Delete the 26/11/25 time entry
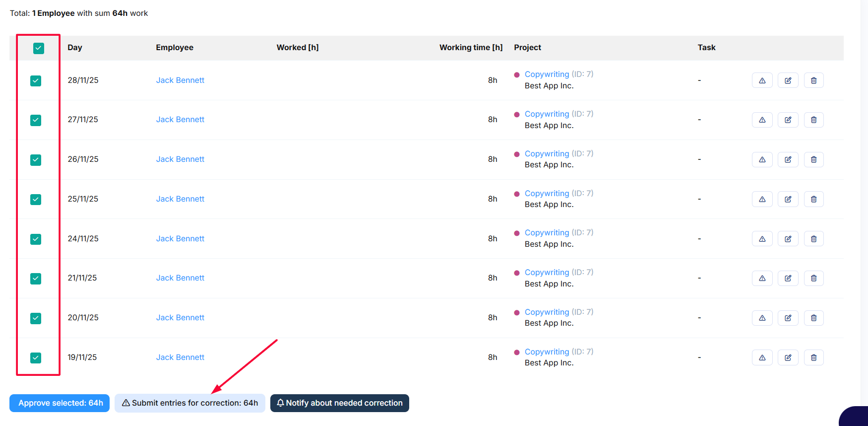This screenshot has width=868, height=426. (813, 159)
